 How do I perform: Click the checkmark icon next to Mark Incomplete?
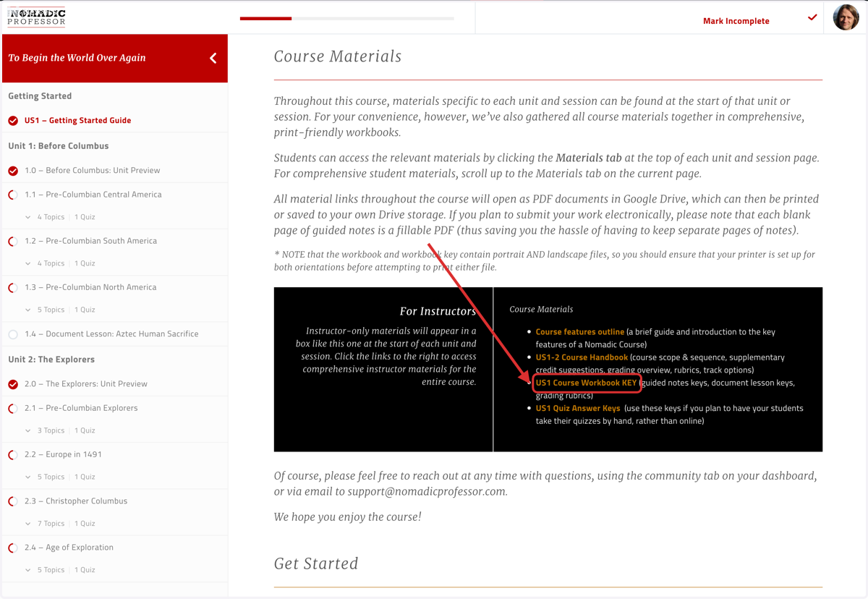click(812, 17)
